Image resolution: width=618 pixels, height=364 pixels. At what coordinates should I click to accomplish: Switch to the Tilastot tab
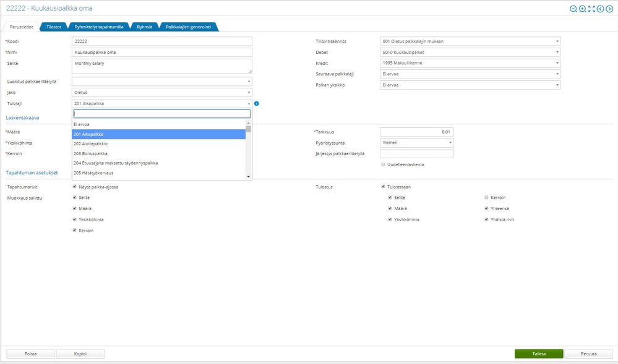[54, 27]
